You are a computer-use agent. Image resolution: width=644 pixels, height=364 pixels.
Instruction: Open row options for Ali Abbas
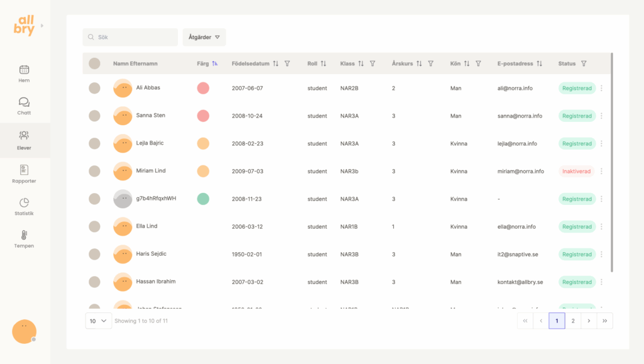tap(601, 89)
